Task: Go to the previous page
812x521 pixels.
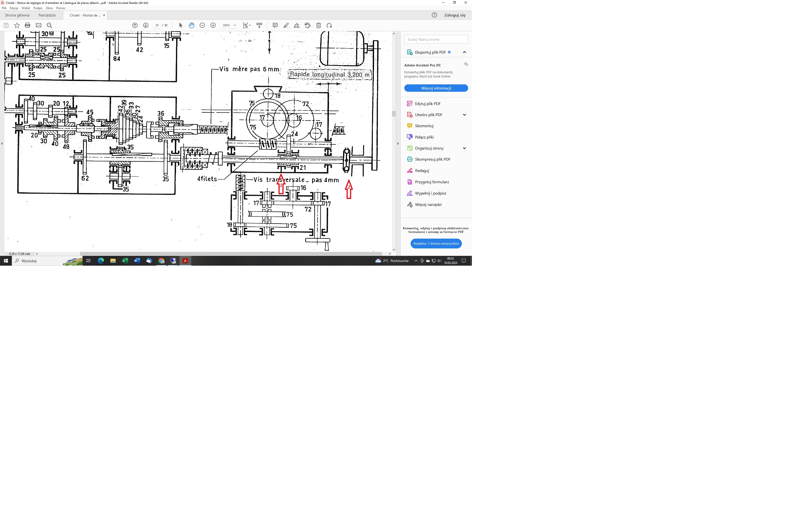Action: point(135,25)
